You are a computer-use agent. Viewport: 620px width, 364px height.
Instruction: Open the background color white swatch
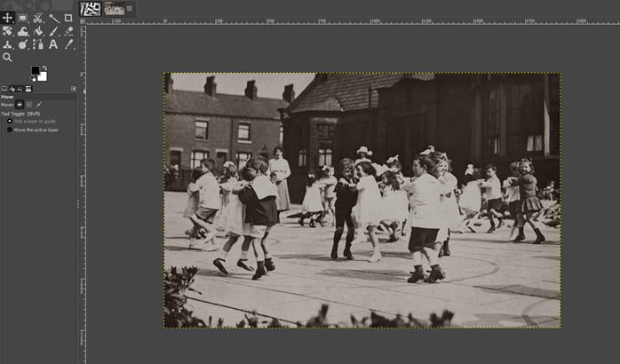point(44,77)
